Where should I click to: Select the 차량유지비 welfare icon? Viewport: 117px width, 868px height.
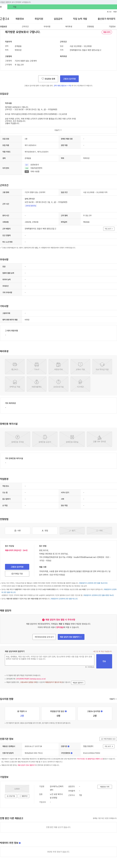[x=58, y=367]
